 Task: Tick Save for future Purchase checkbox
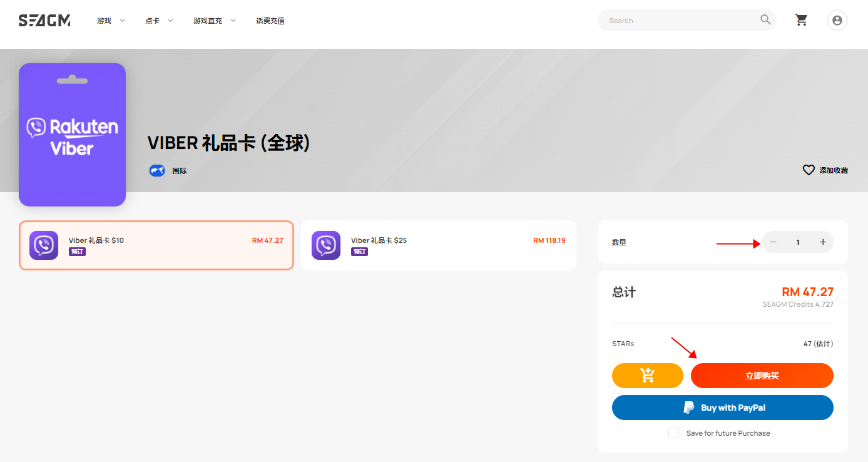click(673, 433)
